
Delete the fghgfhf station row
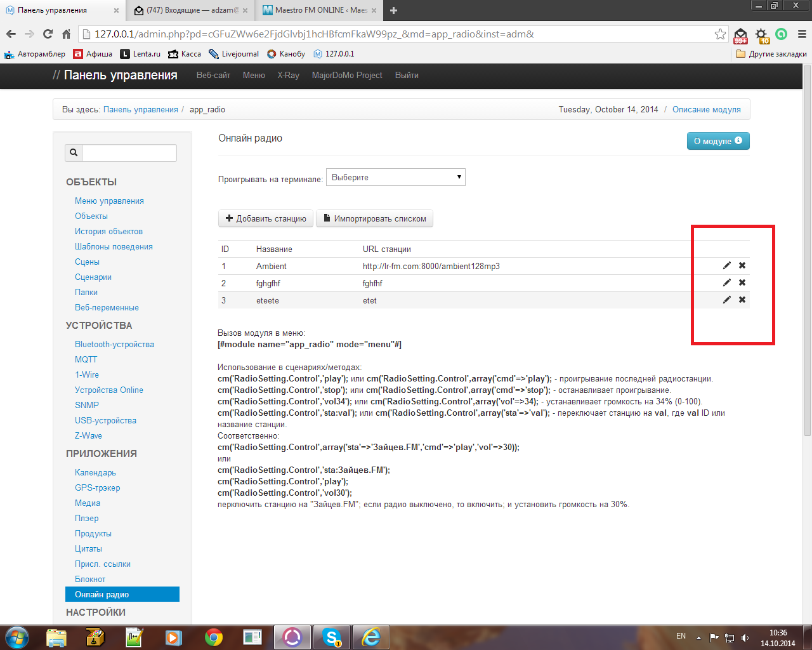(742, 282)
